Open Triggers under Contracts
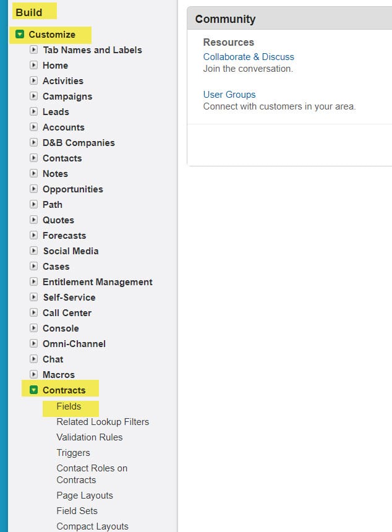Viewport: 392px width, 532px height. (73, 453)
